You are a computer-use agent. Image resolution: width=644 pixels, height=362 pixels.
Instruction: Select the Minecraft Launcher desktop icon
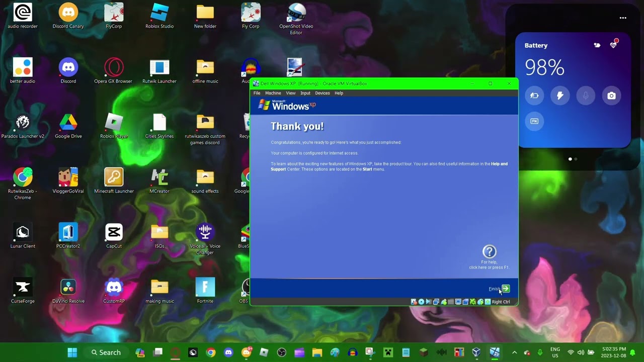pyautogui.click(x=114, y=181)
